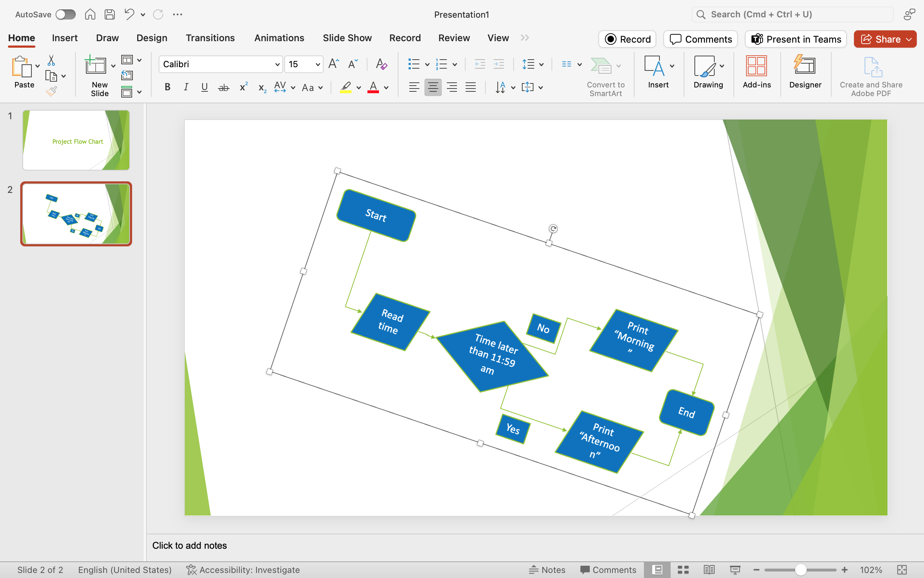Expand line spacing dropdown arrow

541,64
